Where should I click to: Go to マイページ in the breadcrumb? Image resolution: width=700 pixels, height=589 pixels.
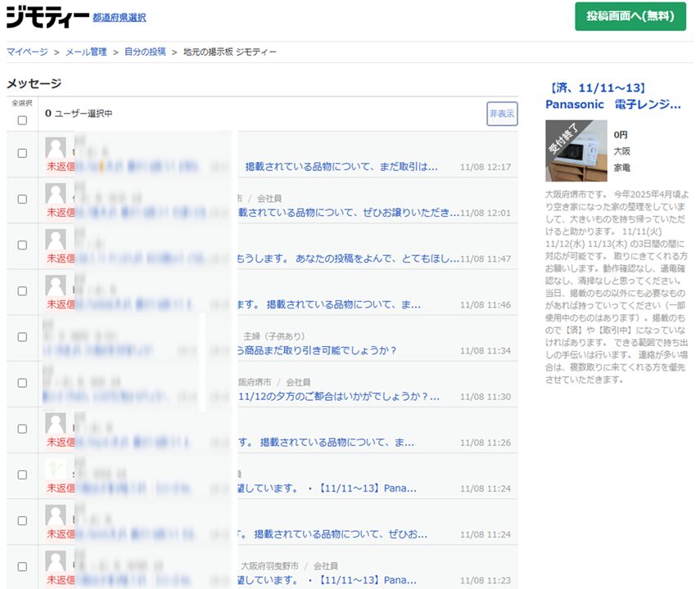pyautogui.click(x=27, y=52)
